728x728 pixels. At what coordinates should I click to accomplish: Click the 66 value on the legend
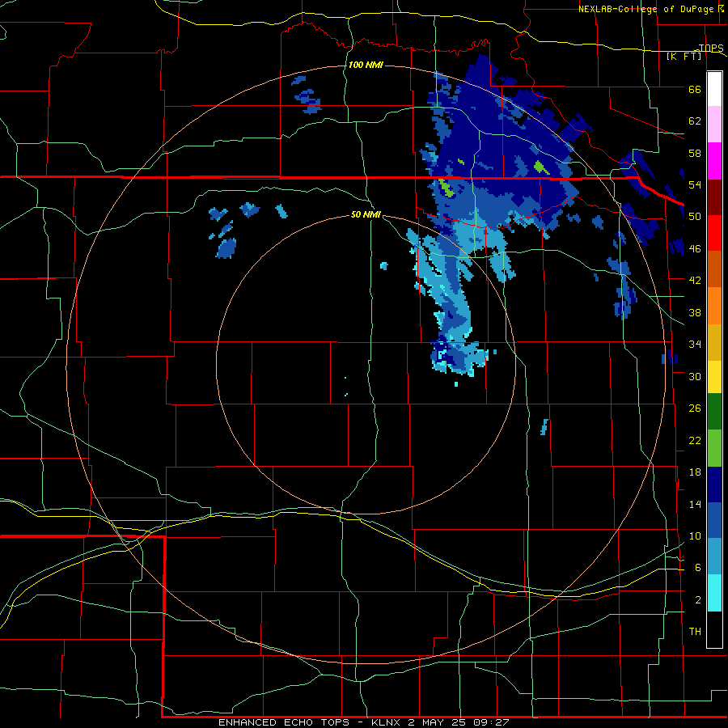(x=695, y=89)
